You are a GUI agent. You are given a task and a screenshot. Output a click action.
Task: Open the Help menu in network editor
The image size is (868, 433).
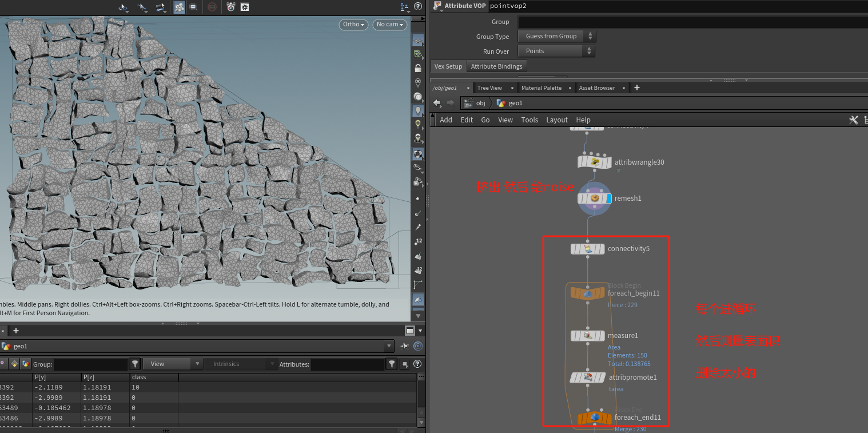coord(583,120)
